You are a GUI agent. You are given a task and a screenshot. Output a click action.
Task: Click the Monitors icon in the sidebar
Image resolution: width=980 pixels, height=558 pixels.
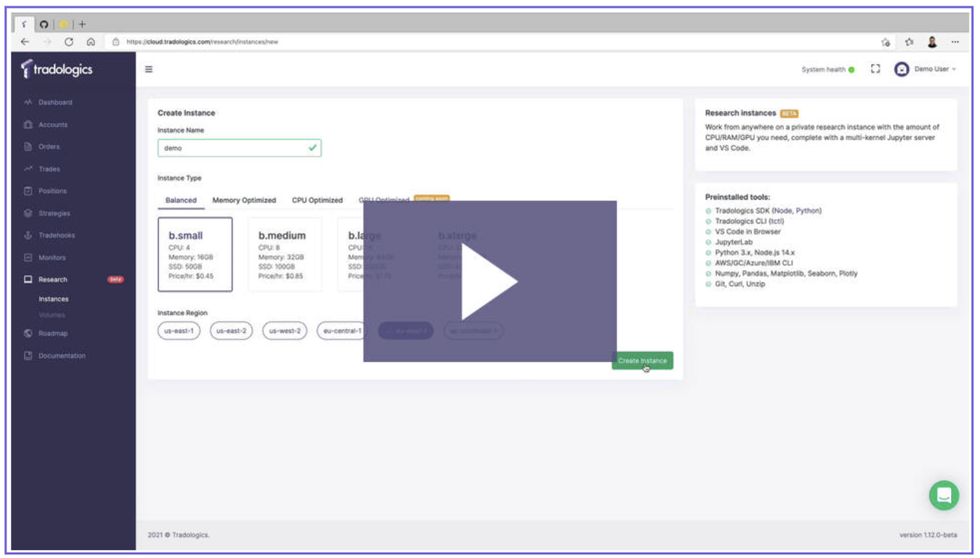(28, 258)
